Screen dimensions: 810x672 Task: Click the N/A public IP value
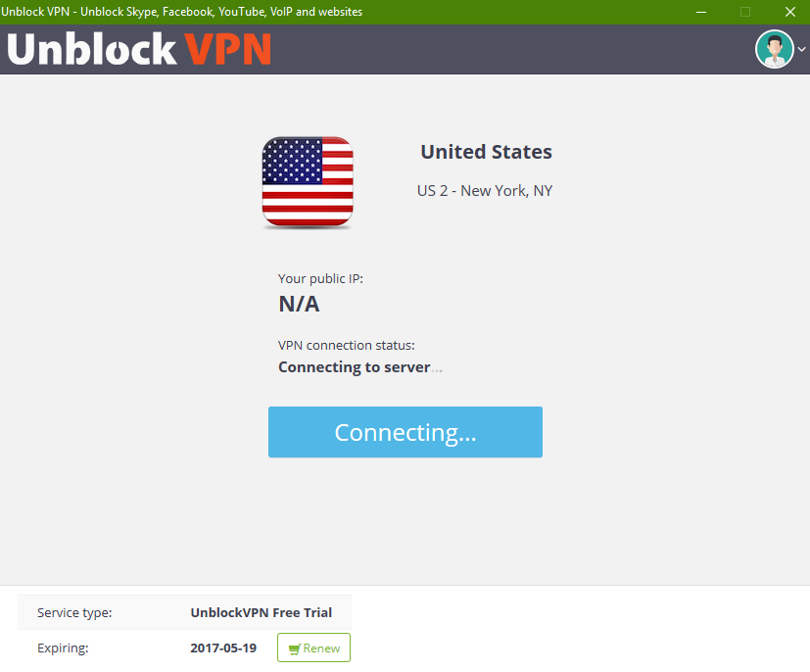[299, 304]
